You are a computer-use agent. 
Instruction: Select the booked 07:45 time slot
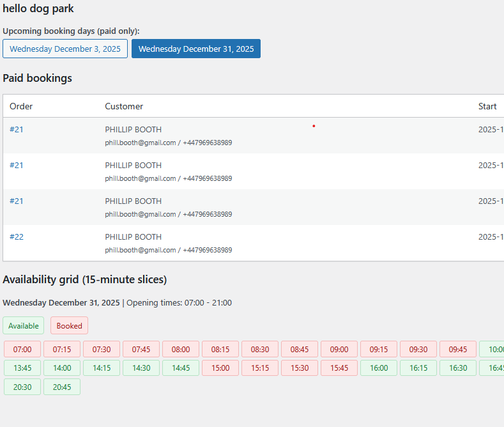point(141,349)
